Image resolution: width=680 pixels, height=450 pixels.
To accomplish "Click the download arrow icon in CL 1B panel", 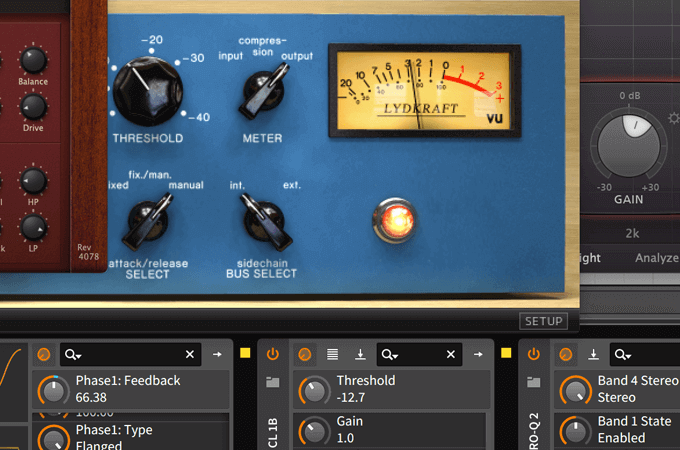I will (x=360, y=354).
